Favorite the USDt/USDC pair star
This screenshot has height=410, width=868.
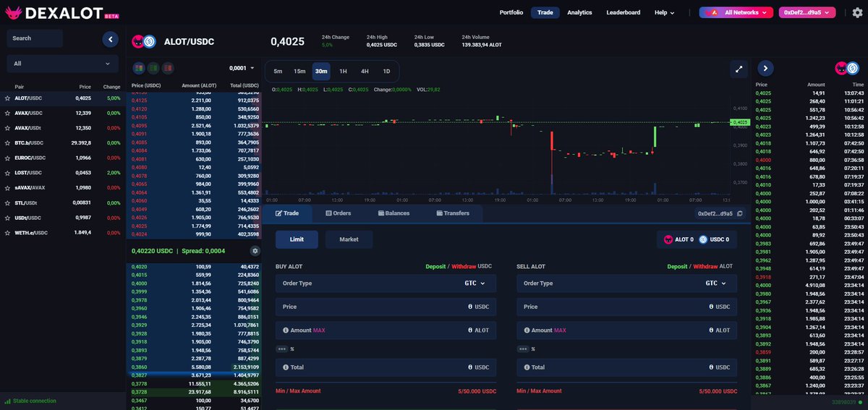pos(7,218)
